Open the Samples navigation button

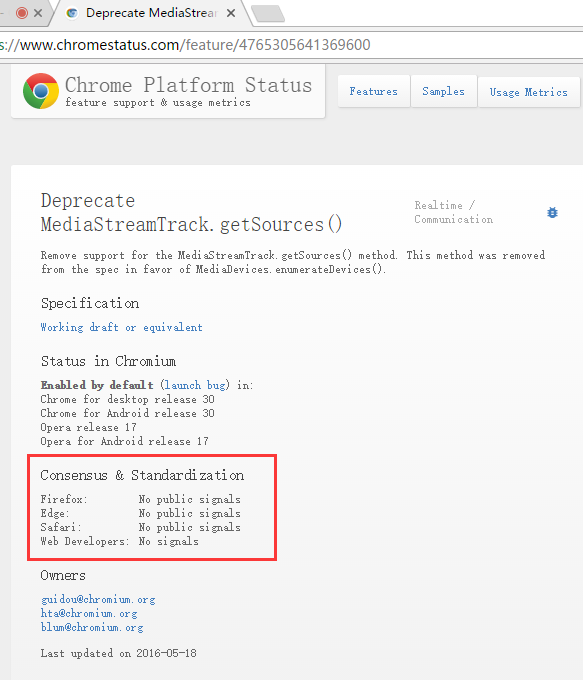click(x=443, y=91)
